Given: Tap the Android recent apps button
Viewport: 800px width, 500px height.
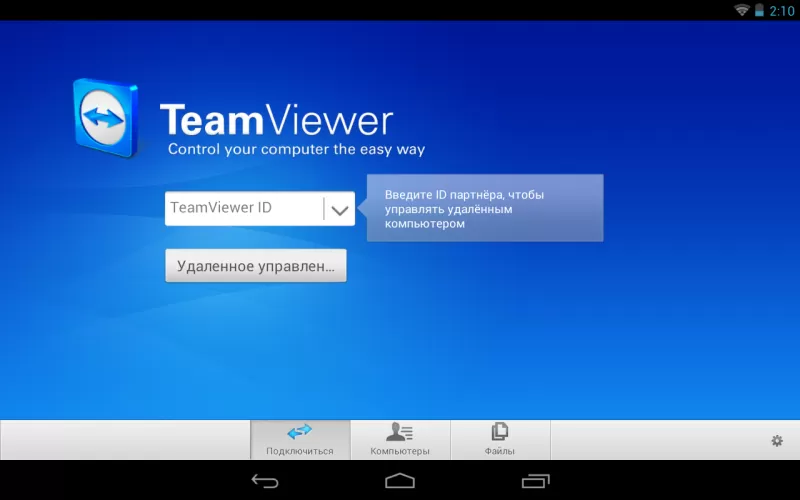Looking at the screenshot, I should [536, 481].
